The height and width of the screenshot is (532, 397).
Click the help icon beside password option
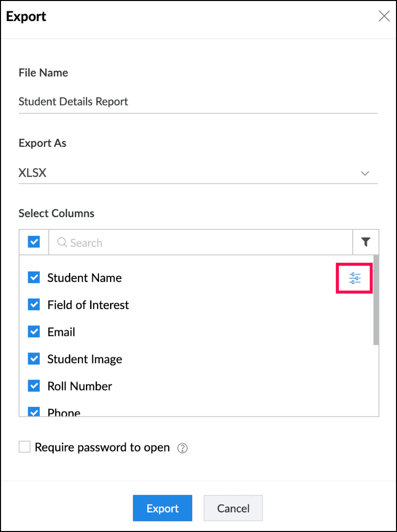click(x=183, y=448)
